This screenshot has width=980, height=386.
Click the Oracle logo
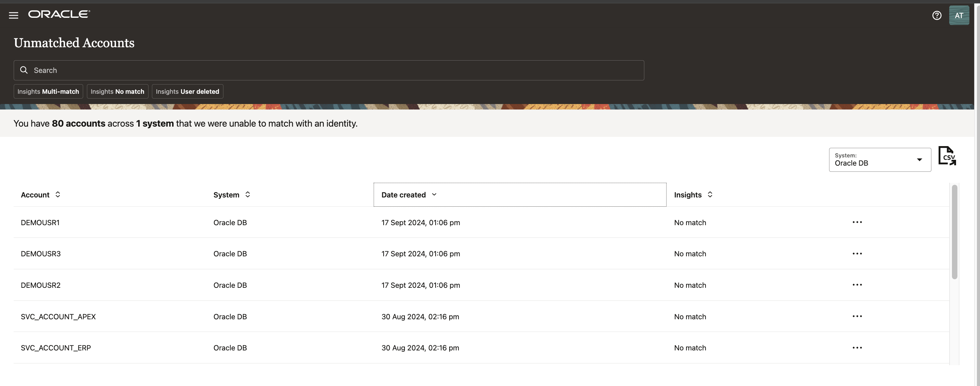[59, 14]
